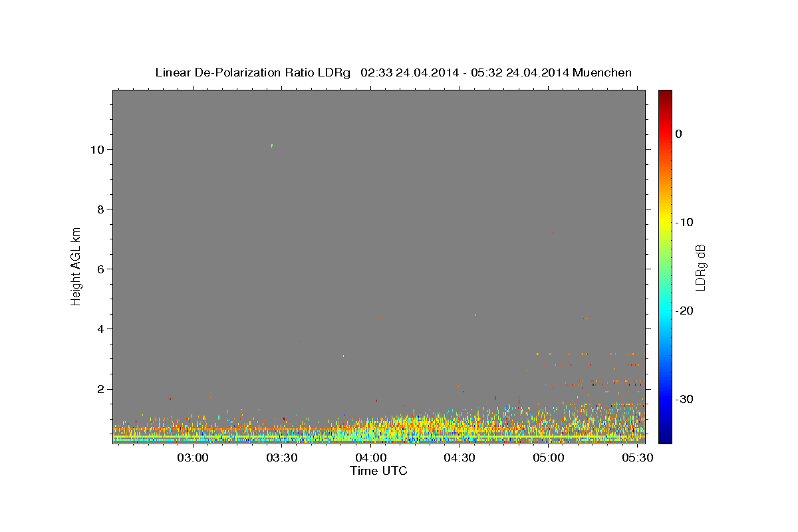Screen dimensions: 798x532
Task: Click the dark blue bottom of the colorbar
Action: click(665, 437)
